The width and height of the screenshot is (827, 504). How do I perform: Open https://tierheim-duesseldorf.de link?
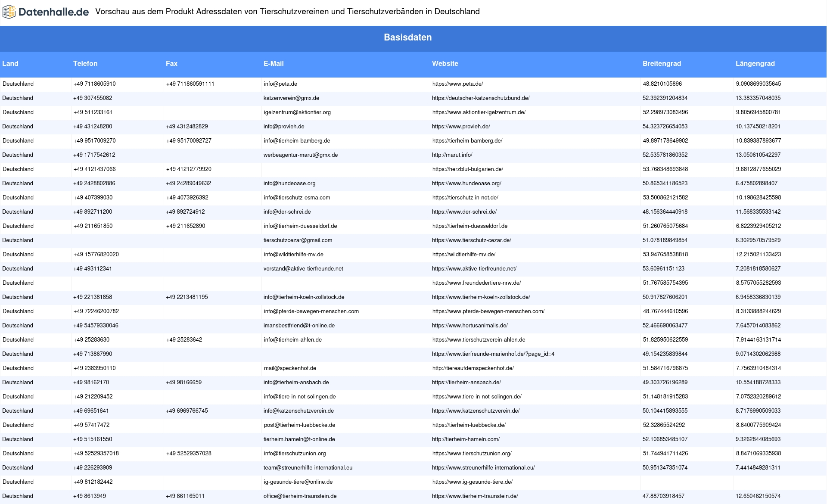pos(470,226)
